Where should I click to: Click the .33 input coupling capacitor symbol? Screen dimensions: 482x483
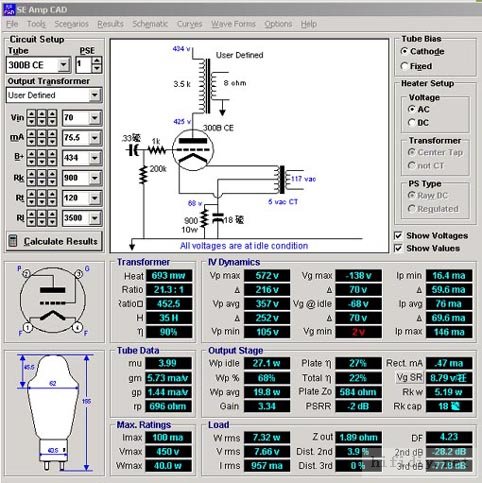tap(134, 151)
